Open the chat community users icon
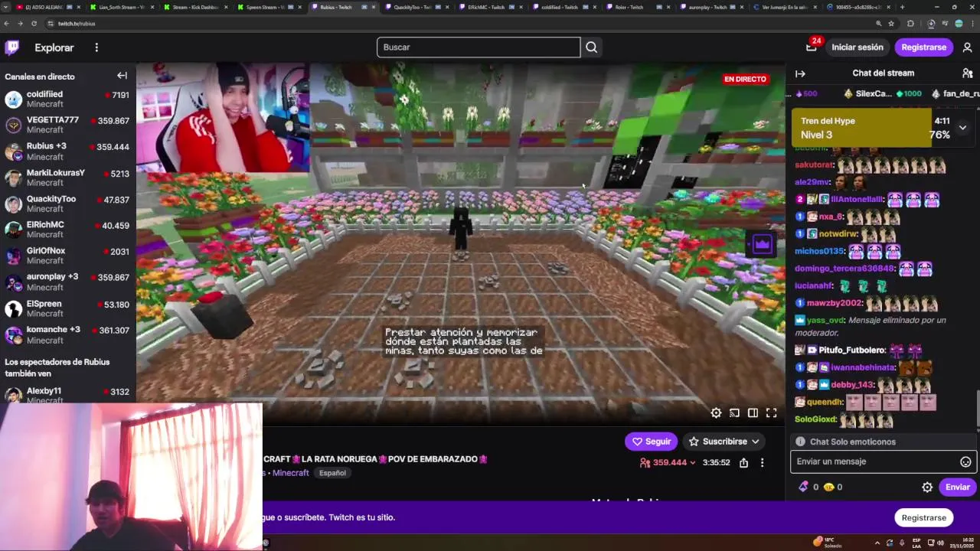Viewport: 980px width, 551px height. 967,73
